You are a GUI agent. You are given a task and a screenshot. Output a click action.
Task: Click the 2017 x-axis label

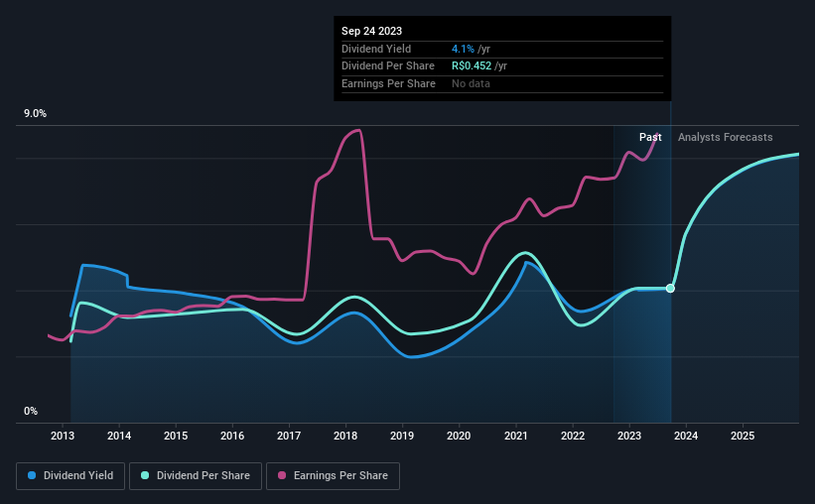click(x=289, y=436)
